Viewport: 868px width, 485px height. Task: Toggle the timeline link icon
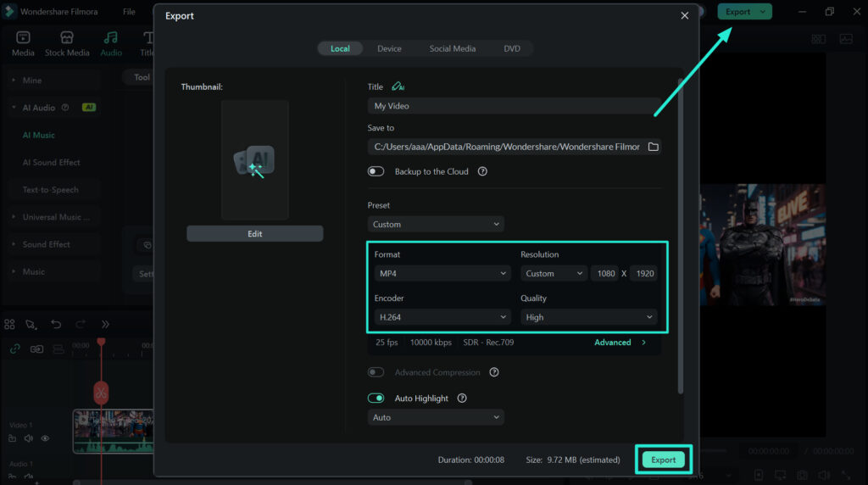pos(15,348)
